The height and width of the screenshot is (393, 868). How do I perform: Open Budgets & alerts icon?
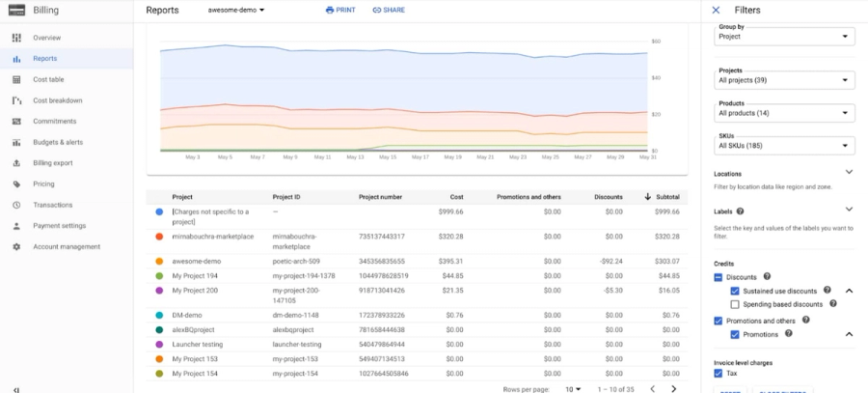pos(16,143)
